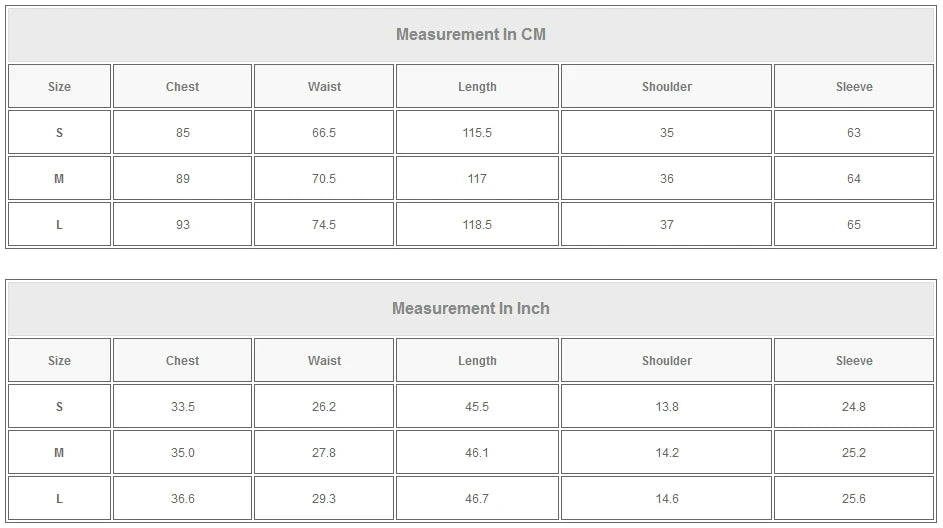The width and height of the screenshot is (943, 528).
Task: Click the chest value 33.5 cell
Action: click(x=182, y=407)
